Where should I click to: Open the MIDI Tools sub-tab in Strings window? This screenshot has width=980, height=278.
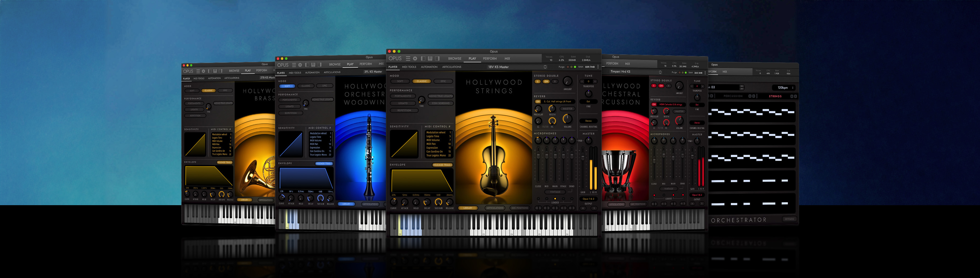point(409,67)
